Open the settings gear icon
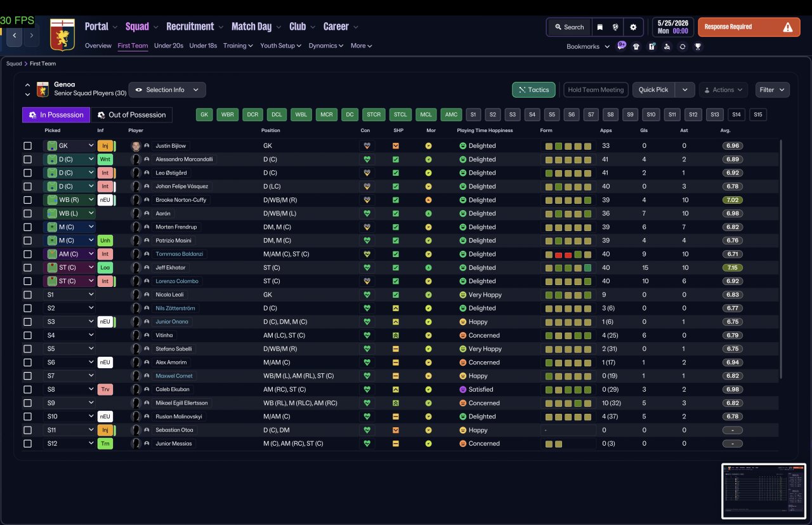This screenshot has height=525, width=812. 633,27
